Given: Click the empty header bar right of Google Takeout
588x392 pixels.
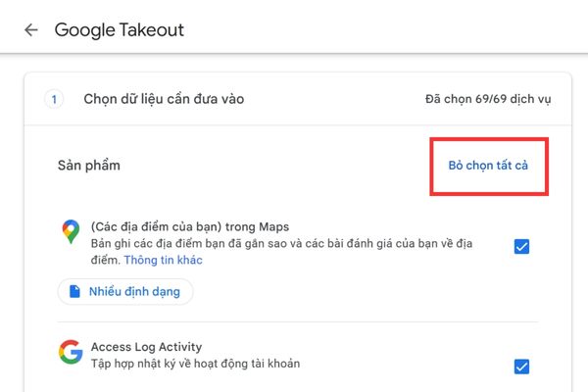Looking at the screenshot, I should coord(392,29).
